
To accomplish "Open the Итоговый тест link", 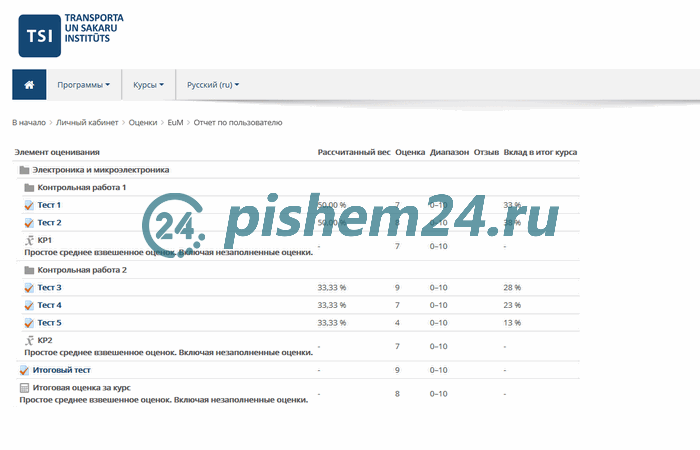I will pyautogui.click(x=61, y=370).
